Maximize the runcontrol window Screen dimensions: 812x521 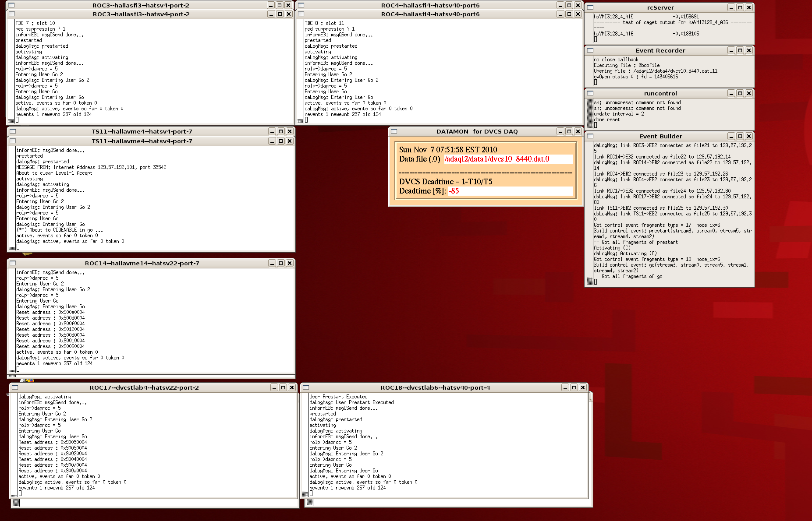click(740, 93)
